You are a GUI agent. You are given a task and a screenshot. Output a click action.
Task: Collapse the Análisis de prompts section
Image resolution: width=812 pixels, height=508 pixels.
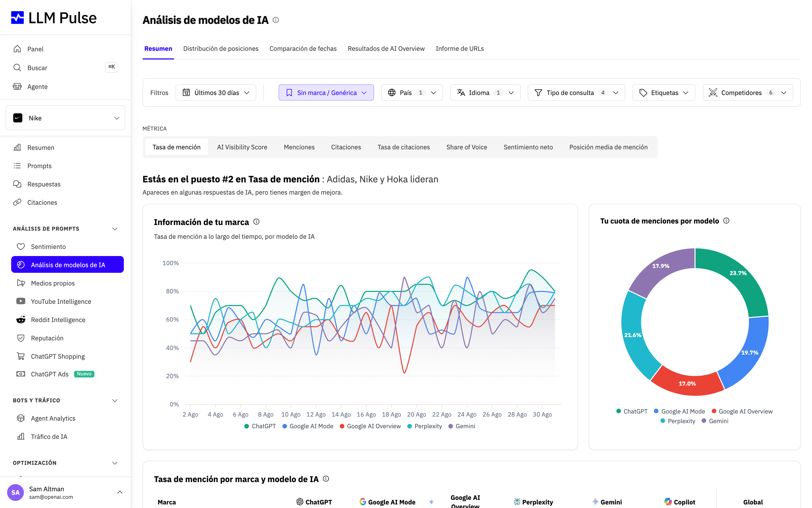pos(115,229)
